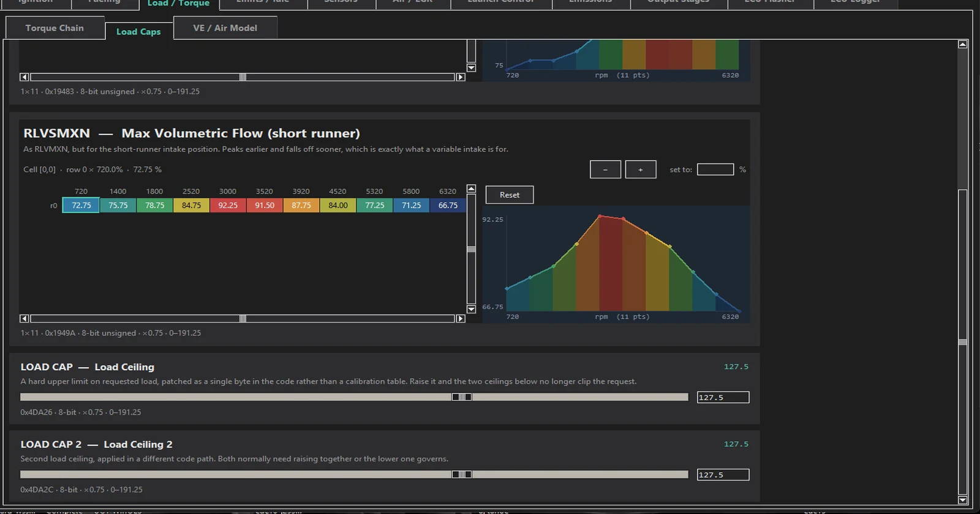Focus the 'set to' percentage input

(715, 169)
